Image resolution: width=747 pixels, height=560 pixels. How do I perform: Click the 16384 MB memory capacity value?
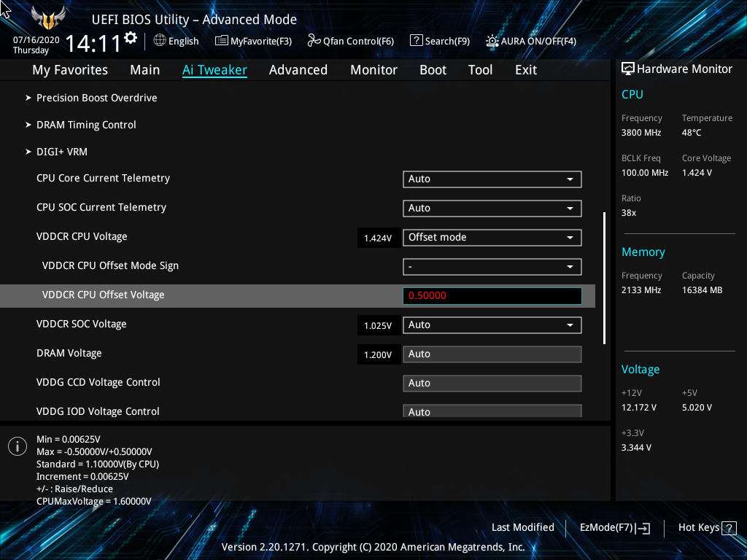[x=703, y=290]
